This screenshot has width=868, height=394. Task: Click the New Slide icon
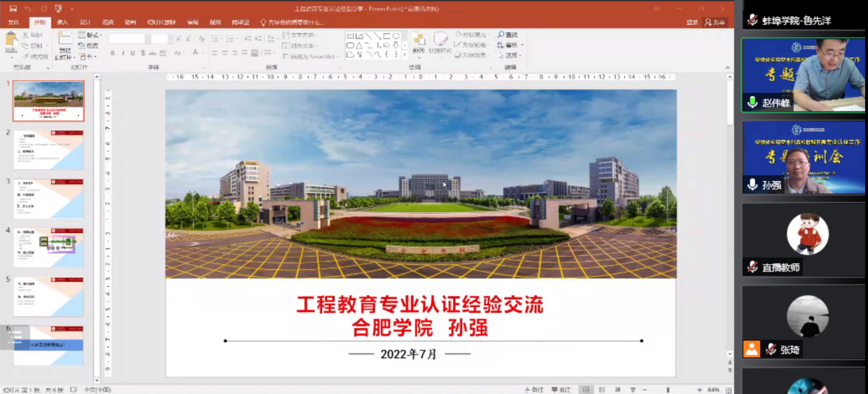[65, 39]
